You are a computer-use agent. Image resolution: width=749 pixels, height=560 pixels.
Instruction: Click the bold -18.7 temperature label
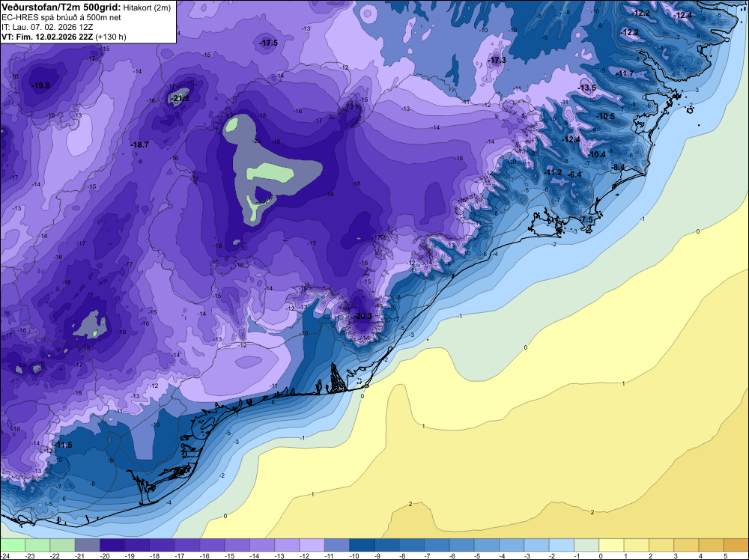[139, 144]
